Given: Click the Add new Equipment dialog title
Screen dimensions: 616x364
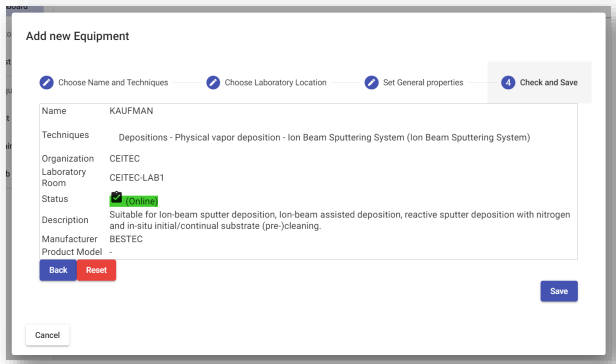Looking at the screenshot, I should pyautogui.click(x=77, y=36).
